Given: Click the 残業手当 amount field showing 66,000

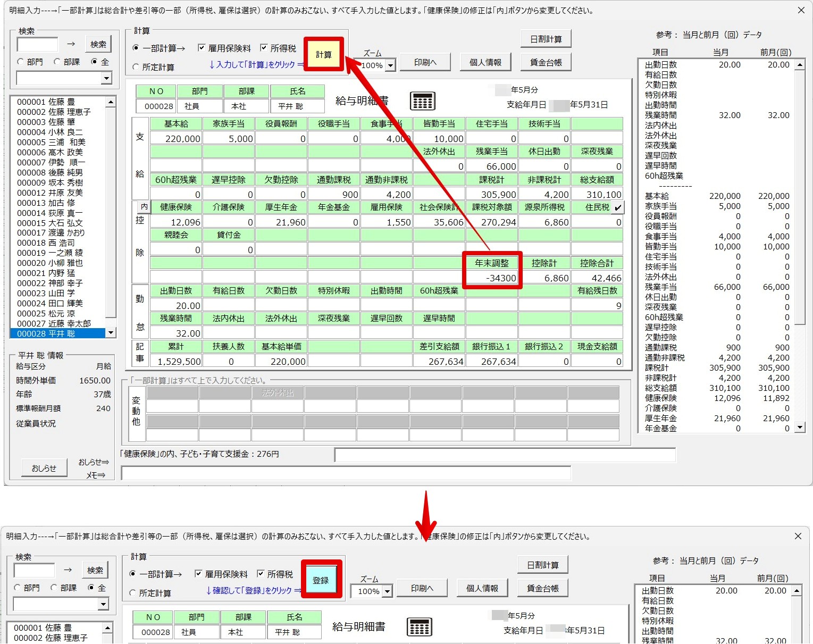Looking at the screenshot, I should pyautogui.click(x=492, y=166).
